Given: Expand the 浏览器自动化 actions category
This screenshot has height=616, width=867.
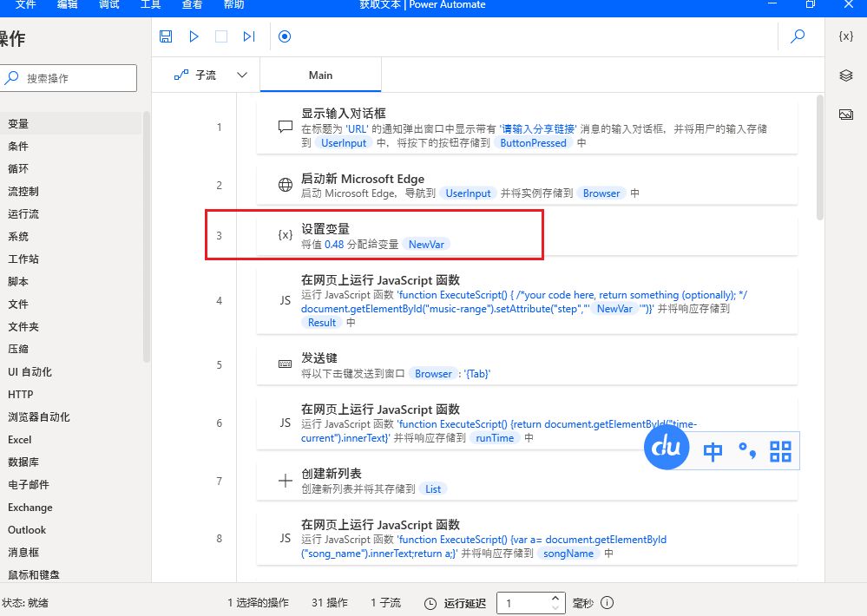Looking at the screenshot, I should pos(39,417).
